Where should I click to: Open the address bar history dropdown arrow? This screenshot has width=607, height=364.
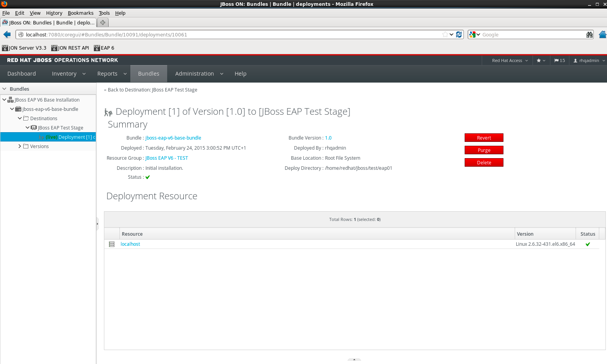451,35
